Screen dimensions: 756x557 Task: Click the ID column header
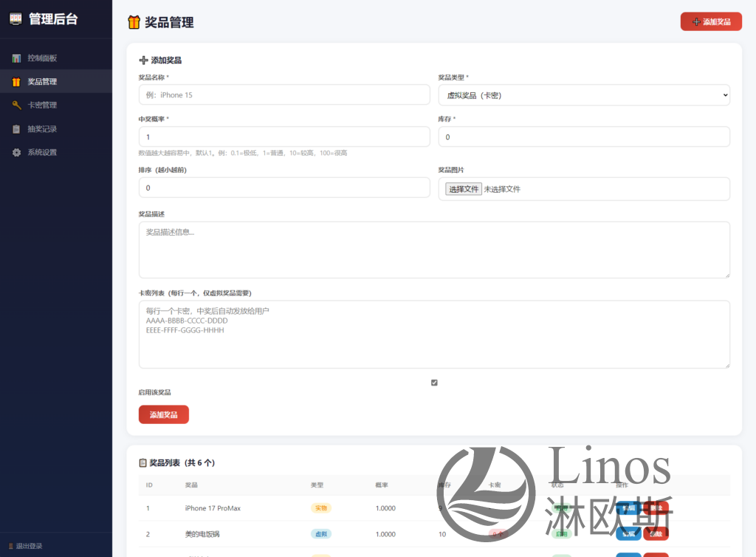(149, 485)
